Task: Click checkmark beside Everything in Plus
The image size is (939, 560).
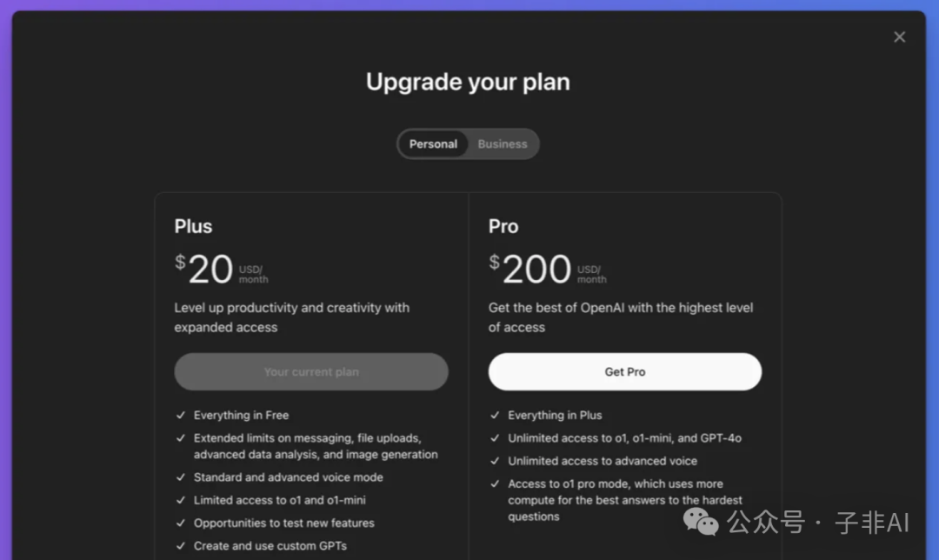Action: [x=495, y=416]
